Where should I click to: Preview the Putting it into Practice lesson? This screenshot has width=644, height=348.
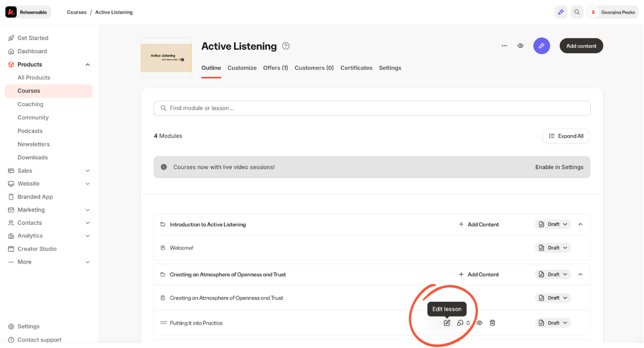(480, 323)
